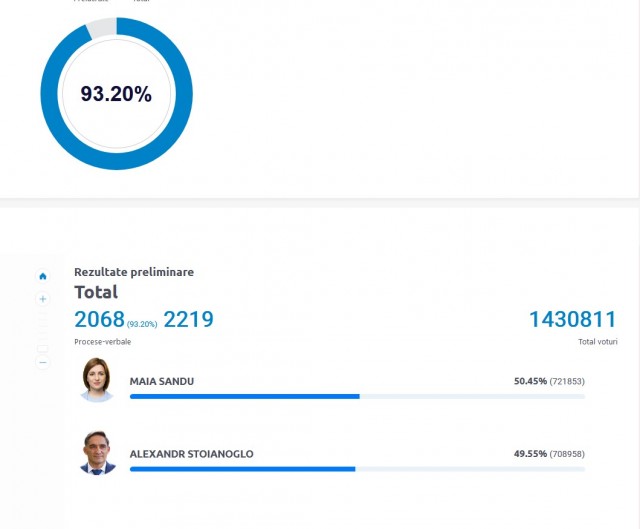Screen dimensions: 640x529
Task: Click the (708958) vote count
Action: [567, 454]
